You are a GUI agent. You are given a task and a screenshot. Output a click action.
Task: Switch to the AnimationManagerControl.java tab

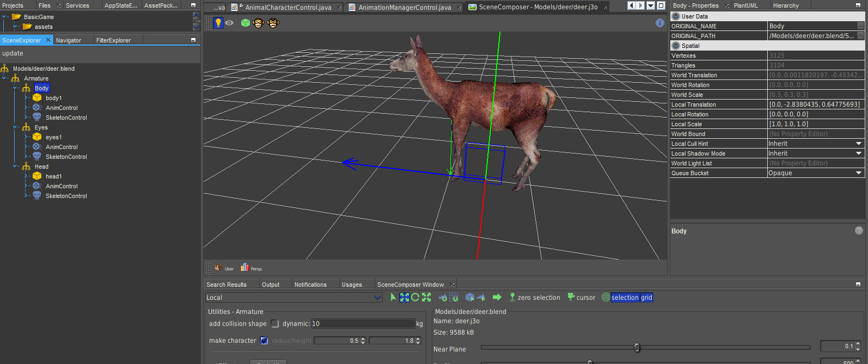[404, 7]
